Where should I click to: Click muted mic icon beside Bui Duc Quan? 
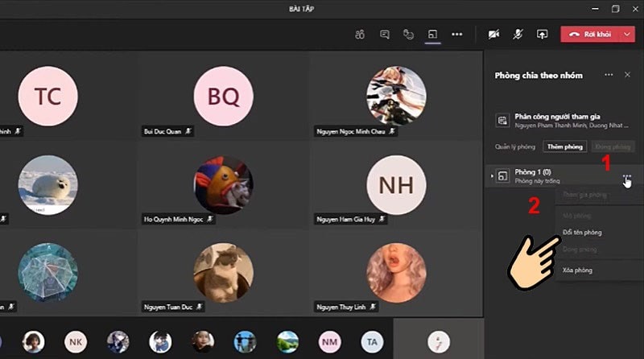[x=188, y=131]
